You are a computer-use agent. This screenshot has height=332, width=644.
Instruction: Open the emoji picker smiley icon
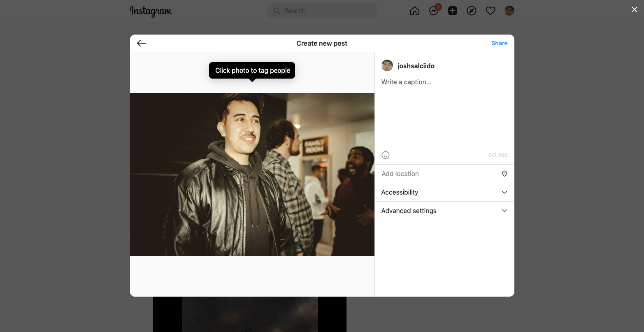click(386, 155)
